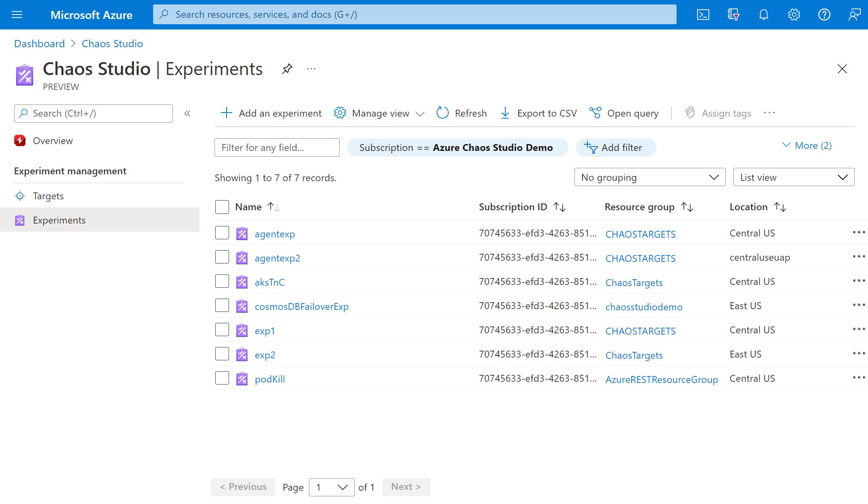Click the Add filter button
This screenshot has height=504, width=868.
pos(615,146)
